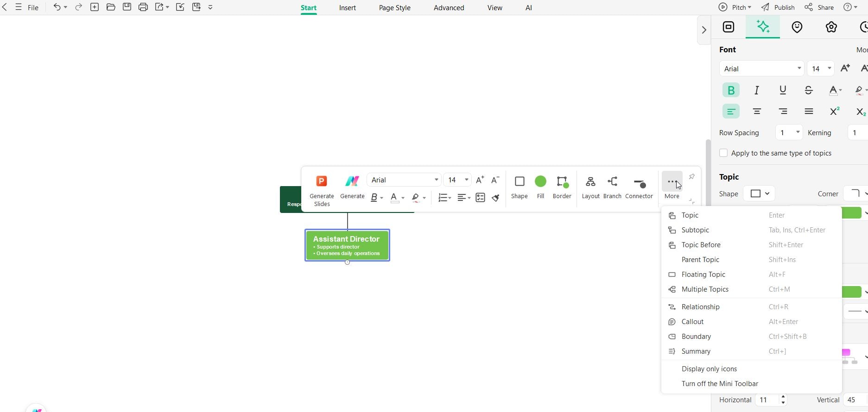Open the style panel tab icon

pos(729,27)
